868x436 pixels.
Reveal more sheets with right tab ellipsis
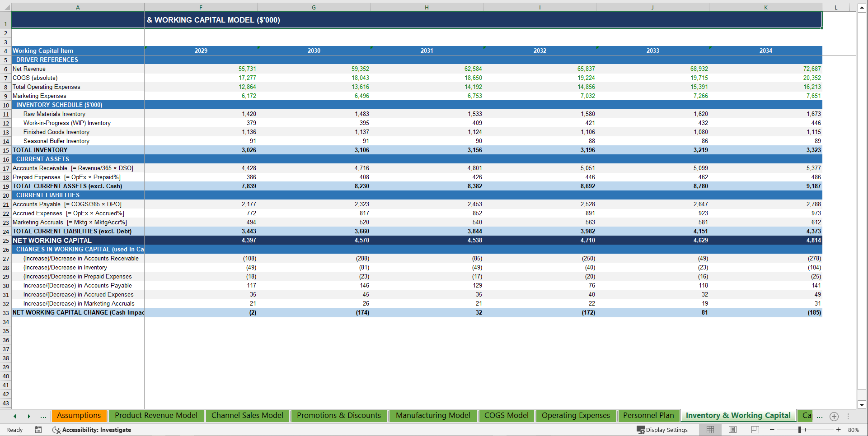point(819,416)
